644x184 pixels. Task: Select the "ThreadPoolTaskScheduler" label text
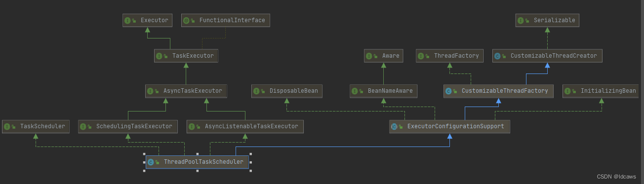203,162
